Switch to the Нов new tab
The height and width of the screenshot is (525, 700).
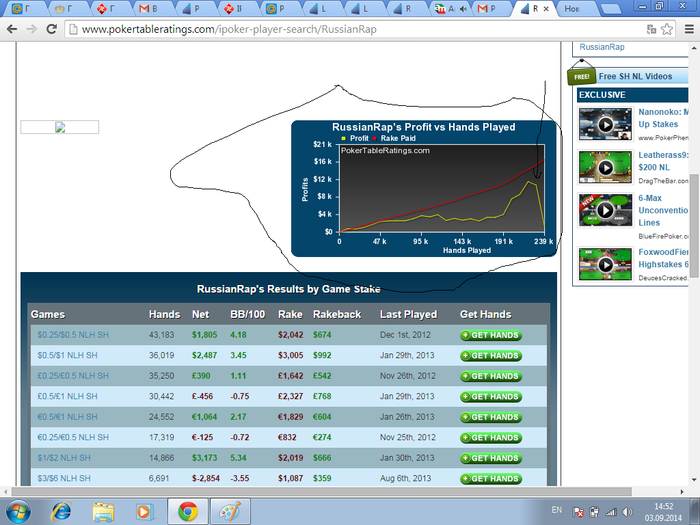(576, 8)
